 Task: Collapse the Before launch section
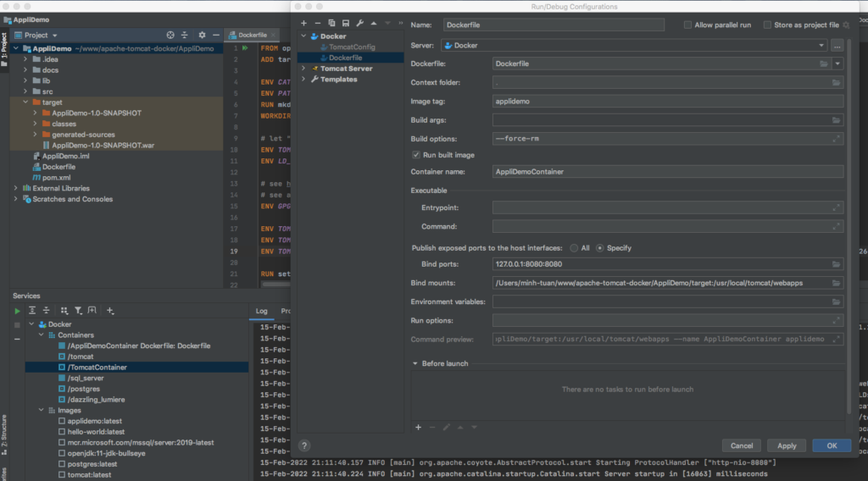[415, 363]
